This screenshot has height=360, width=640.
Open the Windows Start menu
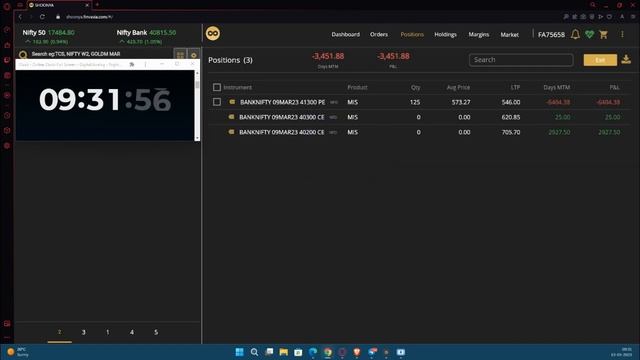click(240, 352)
